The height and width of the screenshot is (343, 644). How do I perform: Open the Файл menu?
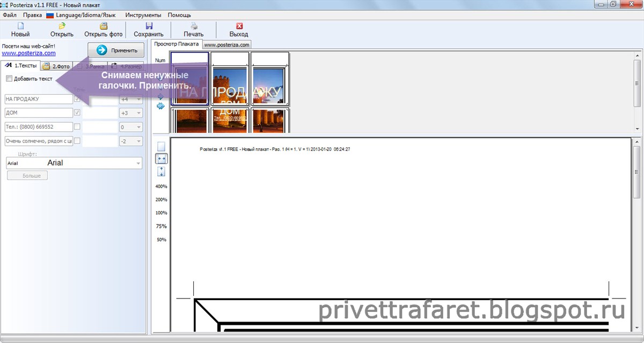coord(9,16)
